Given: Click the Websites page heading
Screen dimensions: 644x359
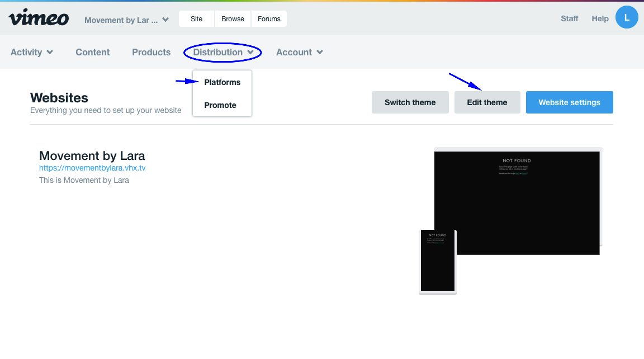Looking at the screenshot, I should tap(59, 98).
